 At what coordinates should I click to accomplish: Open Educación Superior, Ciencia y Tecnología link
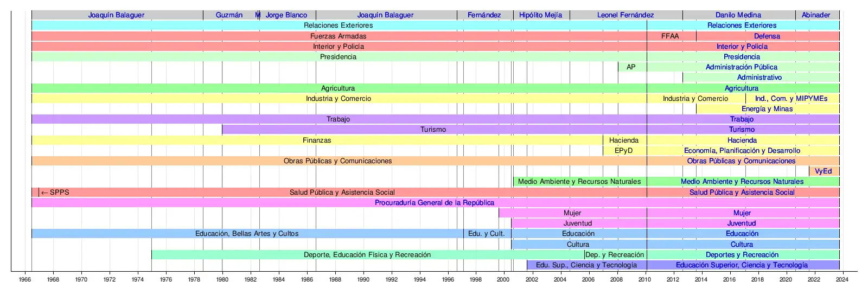(x=742, y=265)
